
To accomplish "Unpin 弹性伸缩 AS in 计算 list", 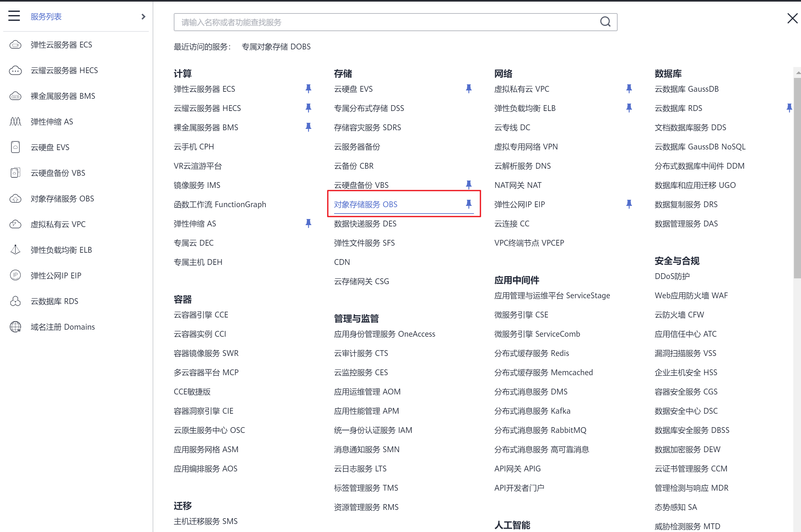I will pos(308,224).
